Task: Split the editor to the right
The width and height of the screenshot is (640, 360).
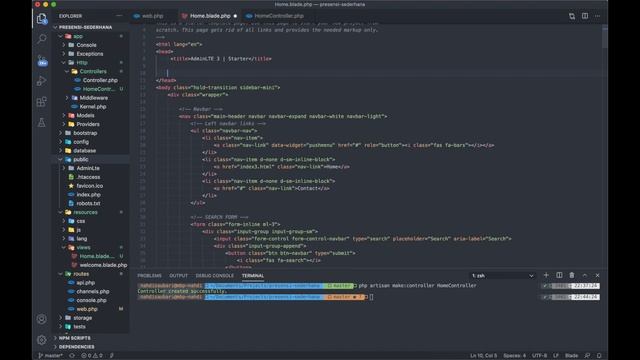Action: click(x=585, y=16)
